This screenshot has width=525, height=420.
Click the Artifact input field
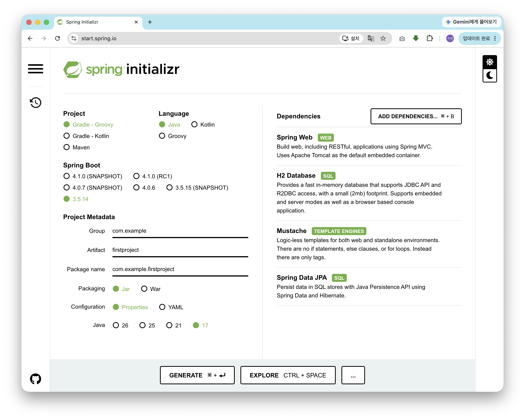(x=180, y=250)
